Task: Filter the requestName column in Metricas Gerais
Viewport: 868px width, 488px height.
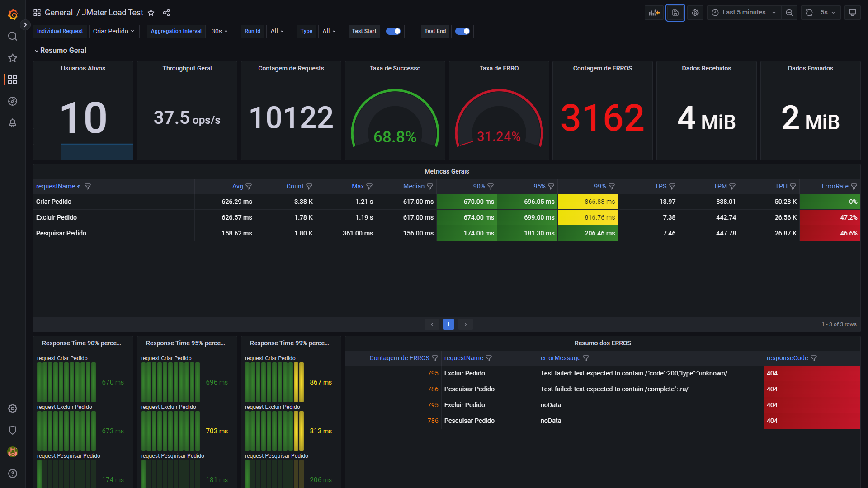Action: click(88, 187)
